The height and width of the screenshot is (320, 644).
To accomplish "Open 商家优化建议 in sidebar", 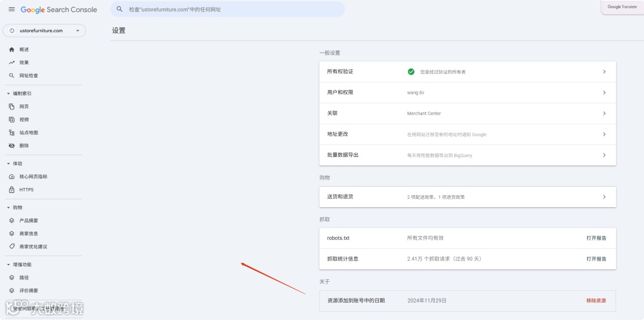I will (33, 247).
